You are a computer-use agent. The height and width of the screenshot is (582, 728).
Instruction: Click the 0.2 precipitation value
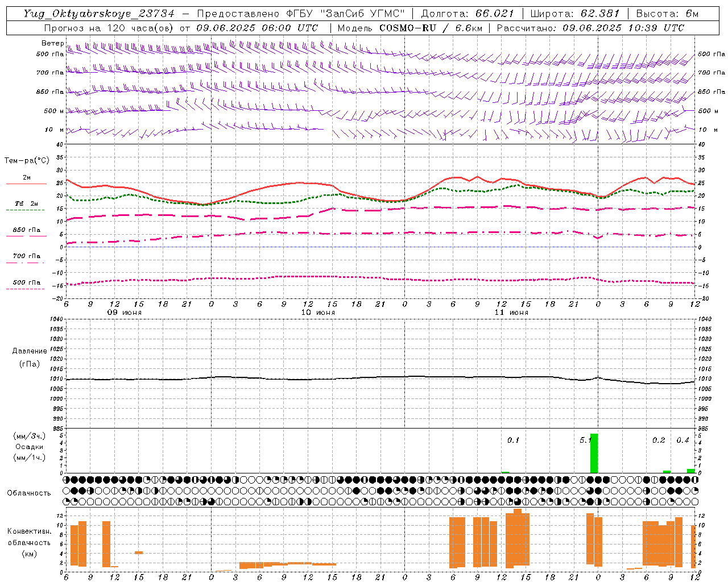(x=659, y=440)
